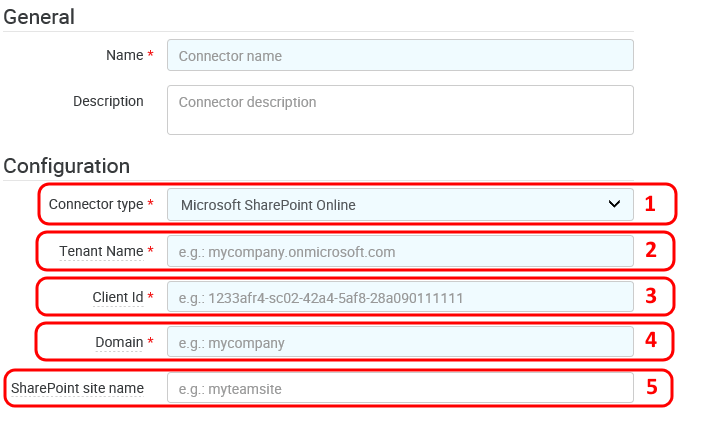Click the Connector type label

coord(96,205)
